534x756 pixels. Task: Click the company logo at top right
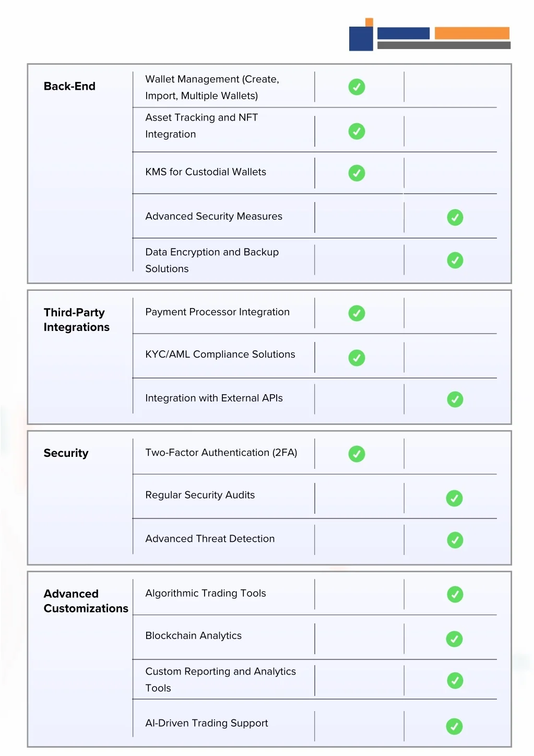coord(429,34)
